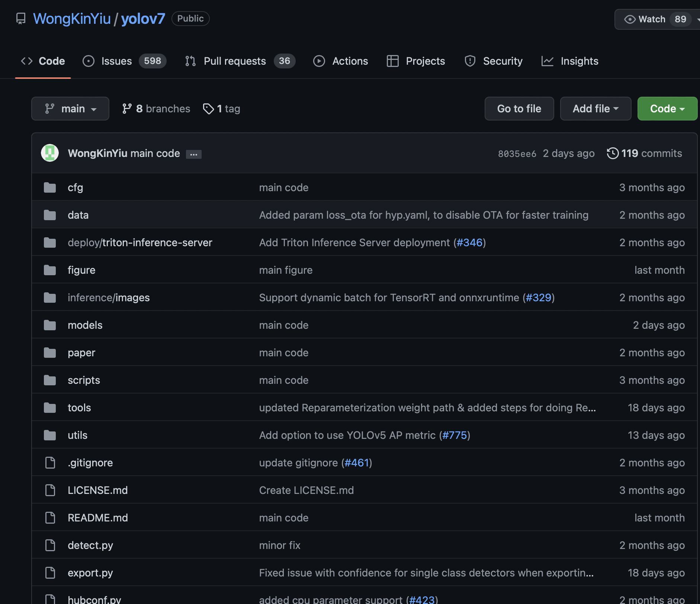Viewport: 700px width, 604px height.
Task: Click the branch icon beside 8 branches
Action: tap(127, 109)
